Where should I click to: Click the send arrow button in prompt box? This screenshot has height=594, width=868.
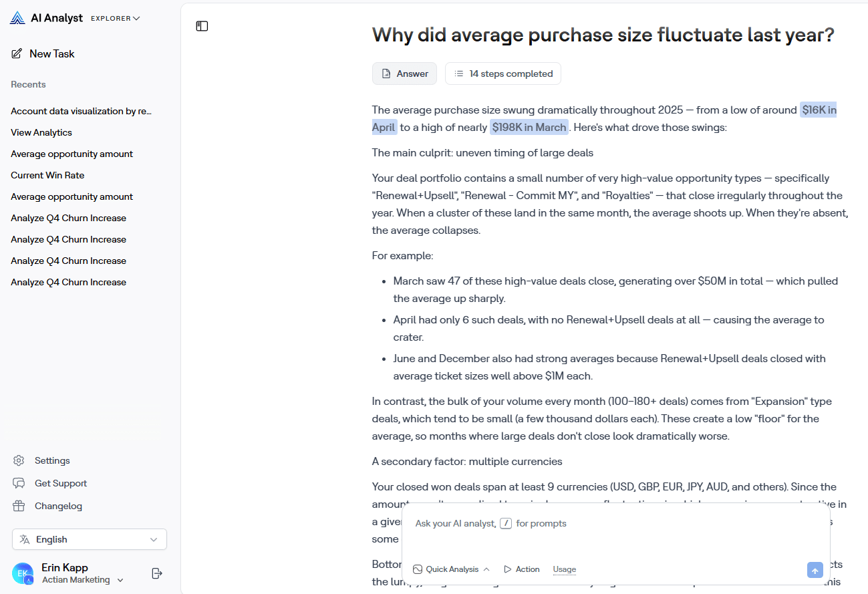(x=815, y=570)
